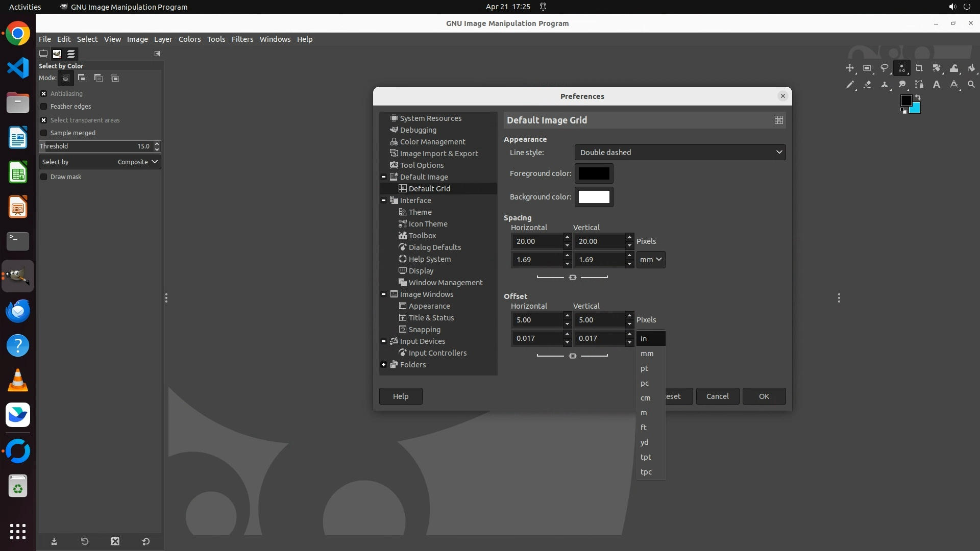Select the Eraser tool
This screenshot has height=551, width=980.
(867, 85)
